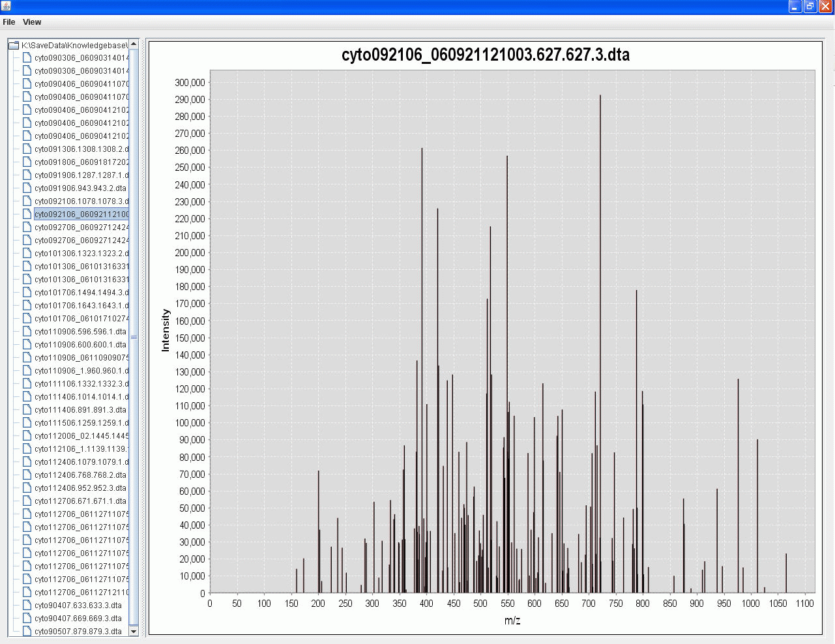Minimize the application window
This screenshot has height=644, width=835.
pos(795,7)
